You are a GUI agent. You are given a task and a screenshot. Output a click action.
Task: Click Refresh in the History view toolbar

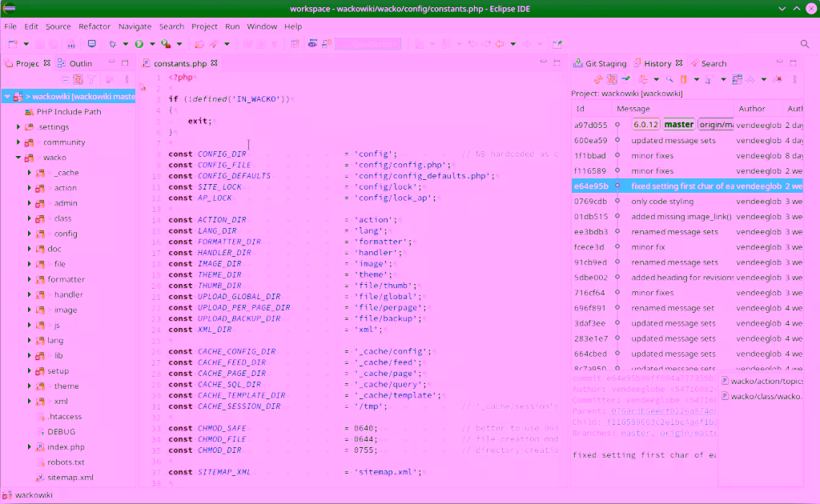597,79
